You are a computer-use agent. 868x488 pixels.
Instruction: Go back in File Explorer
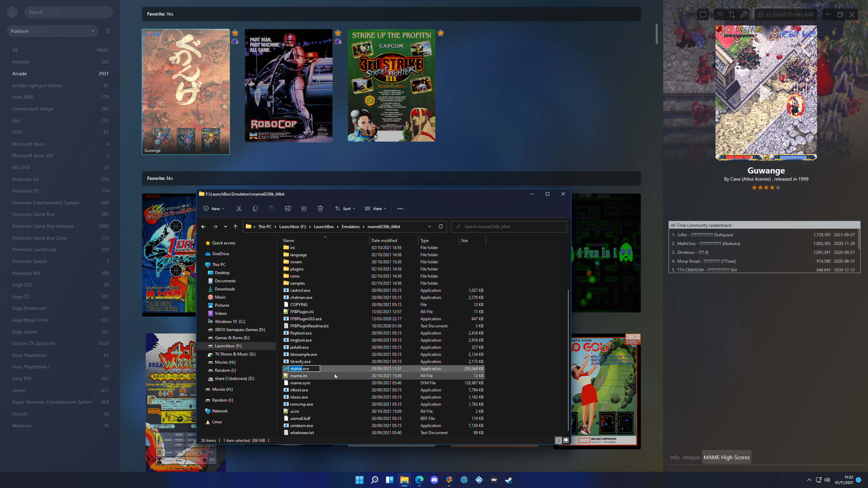click(203, 226)
